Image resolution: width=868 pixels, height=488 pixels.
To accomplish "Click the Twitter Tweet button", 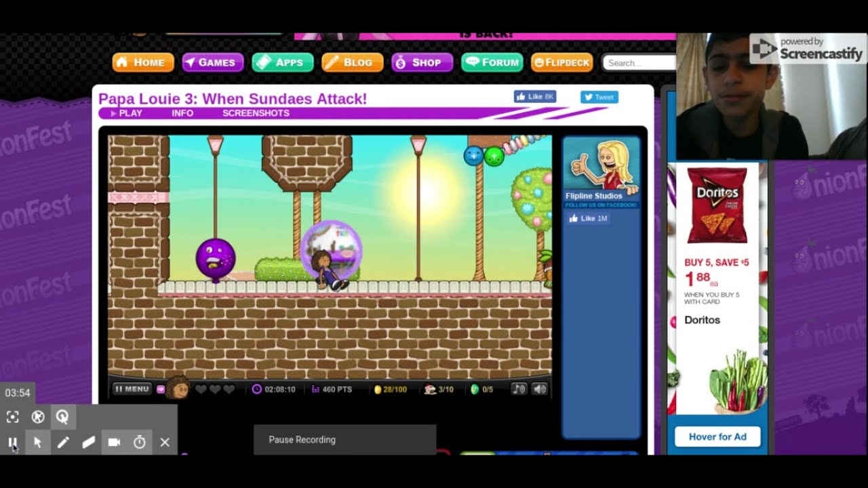I will pos(599,97).
